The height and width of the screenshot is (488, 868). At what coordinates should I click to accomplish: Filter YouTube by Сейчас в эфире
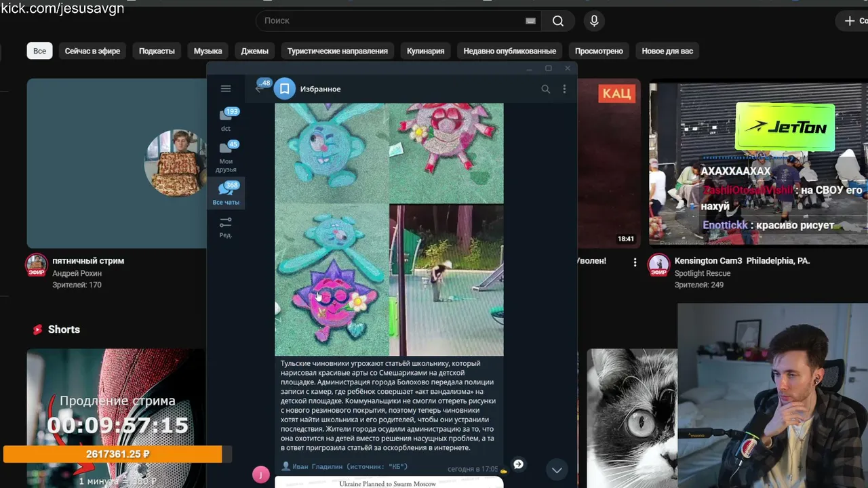click(92, 51)
